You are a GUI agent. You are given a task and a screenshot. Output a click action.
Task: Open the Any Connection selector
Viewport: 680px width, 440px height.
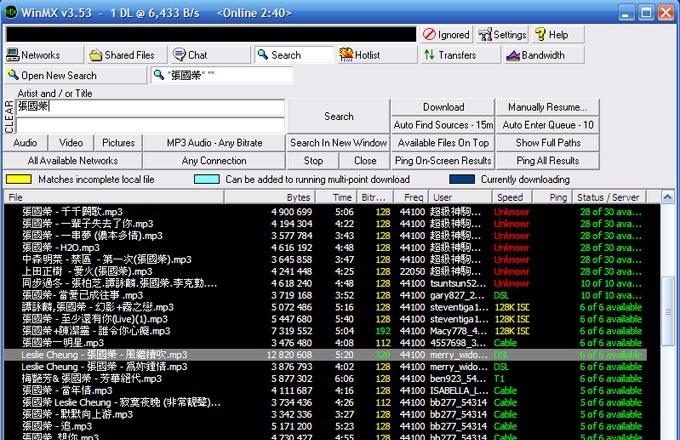214,160
